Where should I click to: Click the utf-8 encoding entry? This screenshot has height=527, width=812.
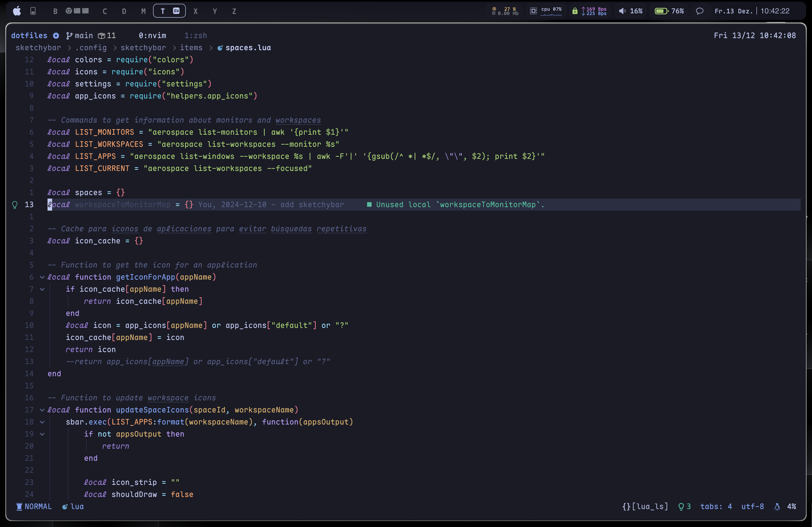click(753, 506)
